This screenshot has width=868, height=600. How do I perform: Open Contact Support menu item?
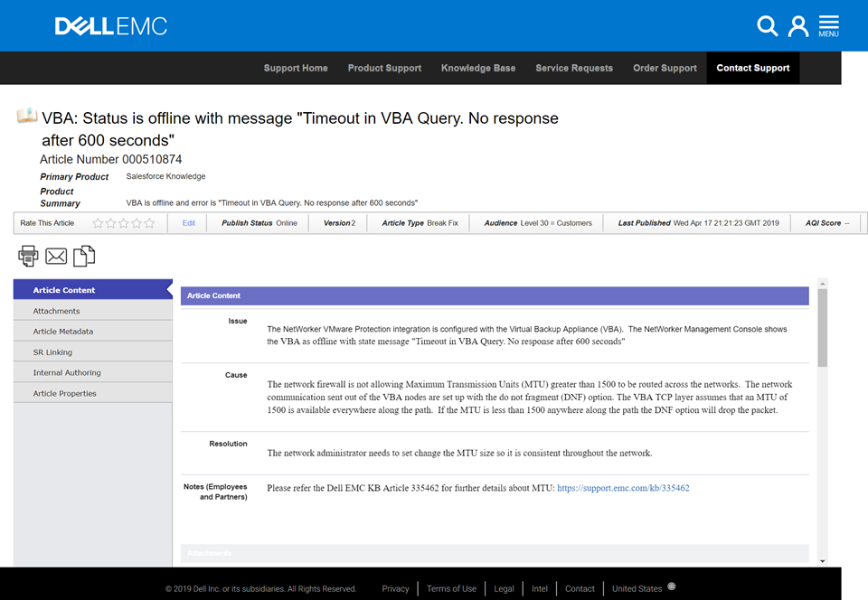(753, 68)
